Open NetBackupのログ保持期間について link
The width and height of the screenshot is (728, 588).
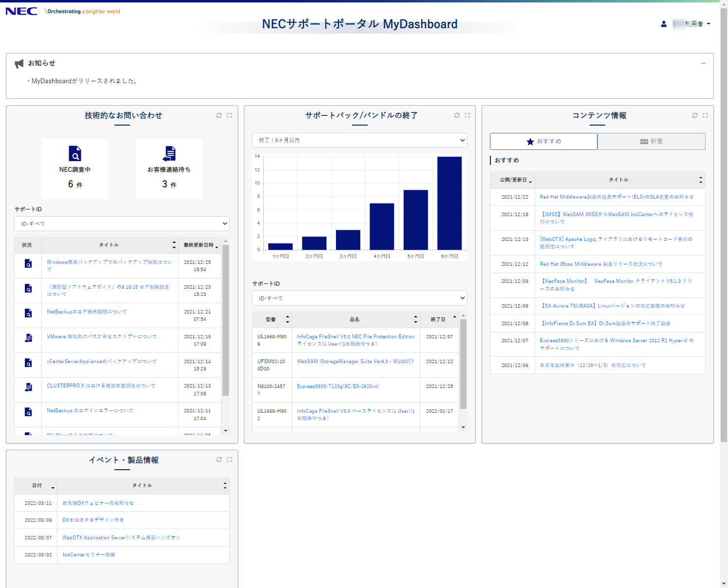pyautogui.click(x=87, y=312)
